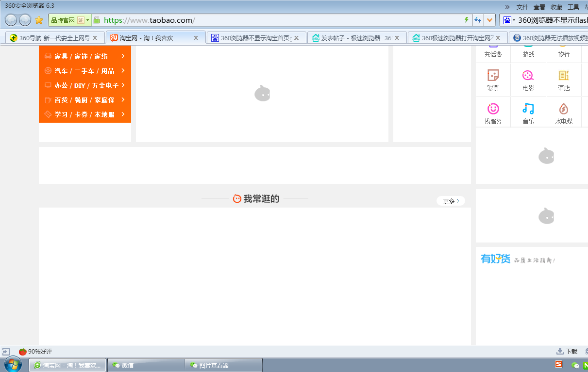This screenshot has width=588, height=372.
Task: Switch to 淘宝网 browser taskbar item
Action: point(68,365)
